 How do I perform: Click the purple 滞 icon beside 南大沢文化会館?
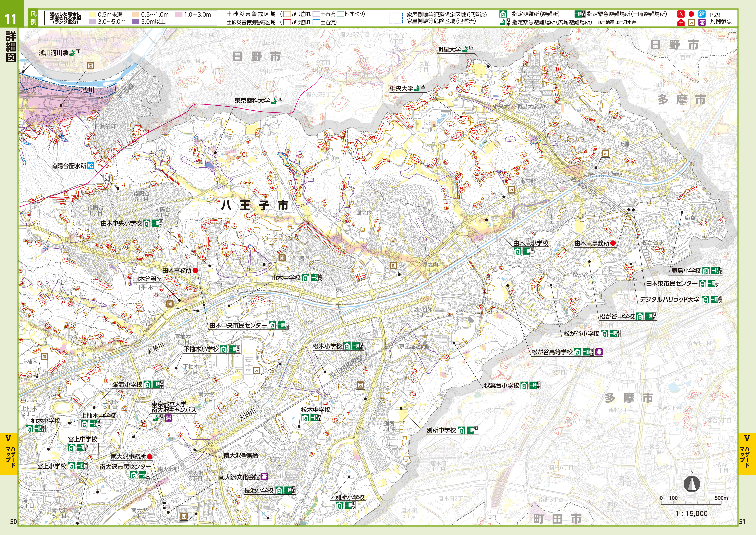click(264, 477)
